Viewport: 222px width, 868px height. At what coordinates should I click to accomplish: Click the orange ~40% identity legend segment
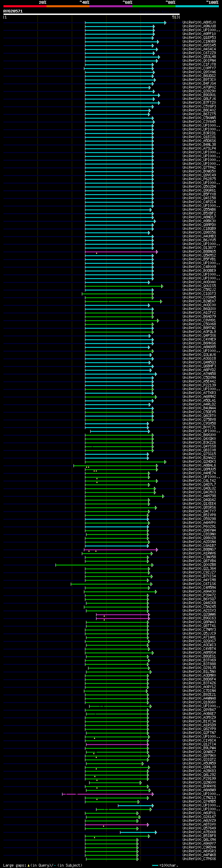coord(68,6)
